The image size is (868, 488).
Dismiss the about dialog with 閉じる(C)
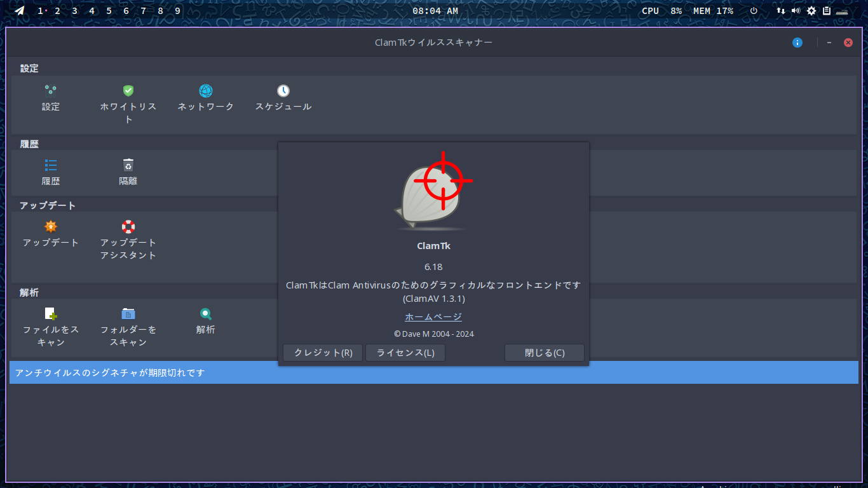click(545, 353)
